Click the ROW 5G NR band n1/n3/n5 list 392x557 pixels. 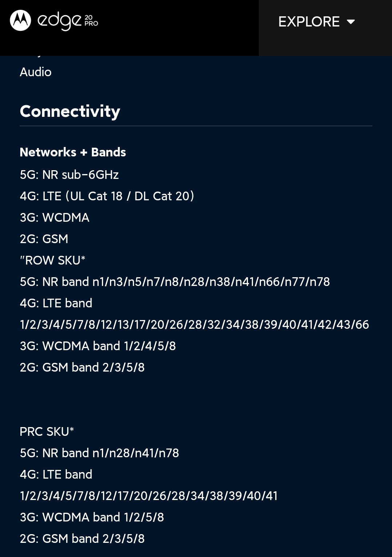pos(175,282)
